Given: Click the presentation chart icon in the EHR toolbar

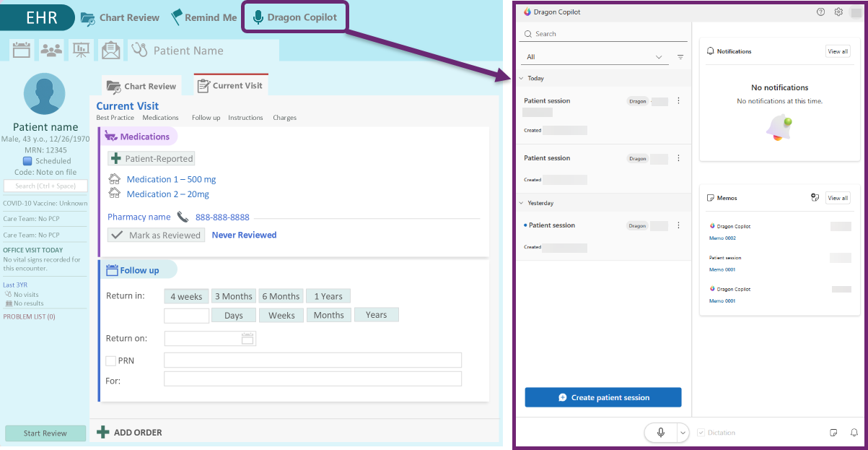Looking at the screenshot, I should point(81,50).
